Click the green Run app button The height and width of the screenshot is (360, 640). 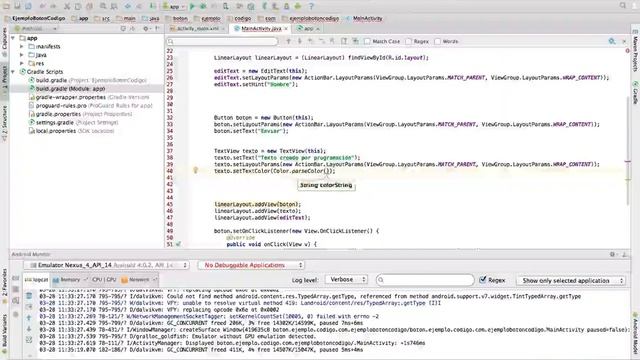coord(192,6)
